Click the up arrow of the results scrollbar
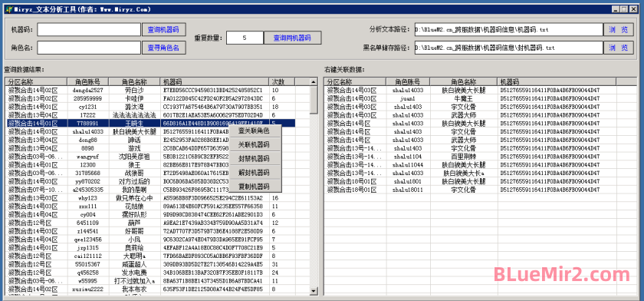Screen dimensions: 644x301 coord(314,81)
